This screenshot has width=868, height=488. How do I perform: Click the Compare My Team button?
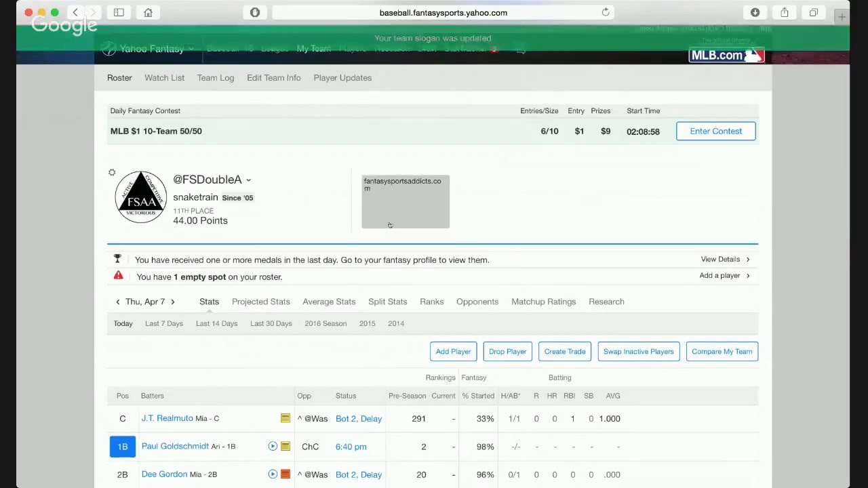[722, 351]
